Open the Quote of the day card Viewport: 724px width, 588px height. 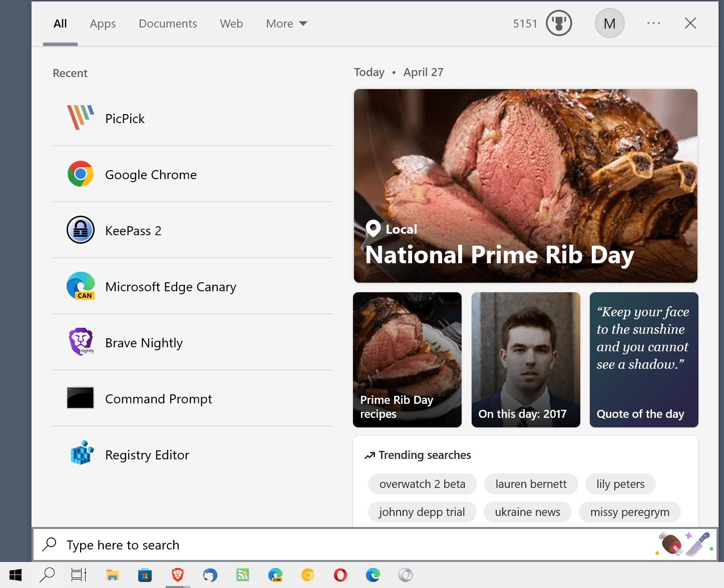pos(644,360)
